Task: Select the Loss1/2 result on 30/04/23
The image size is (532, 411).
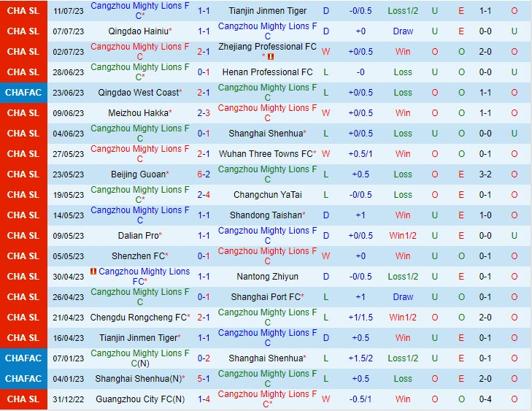Action: click(x=403, y=277)
